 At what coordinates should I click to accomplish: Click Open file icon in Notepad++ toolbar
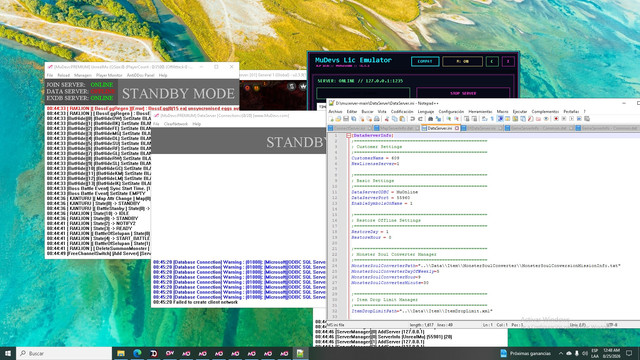pyautogui.click(x=338, y=119)
